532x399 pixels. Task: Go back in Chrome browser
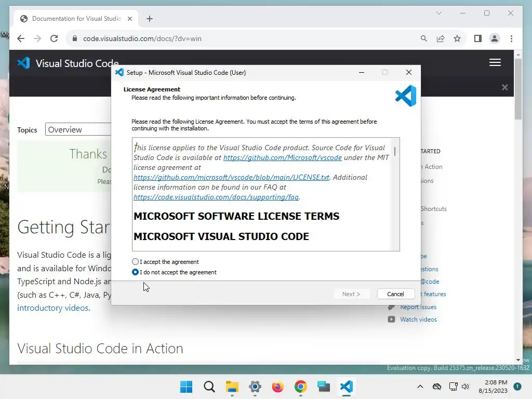point(21,38)
